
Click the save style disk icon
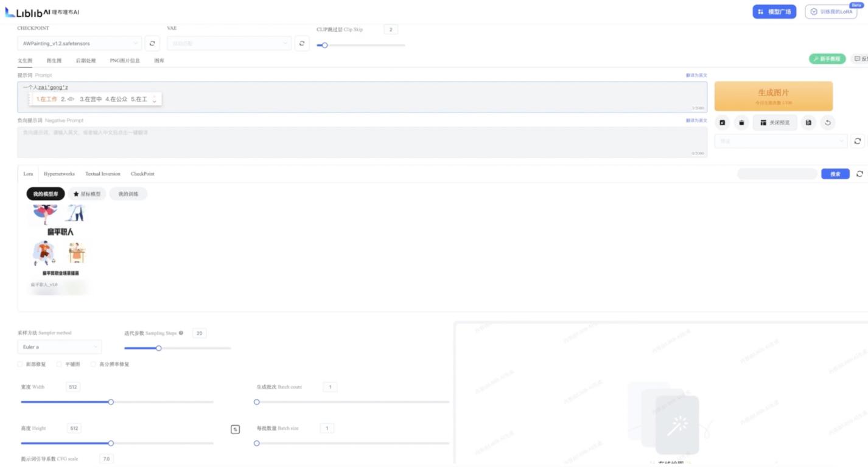point(808,123)
